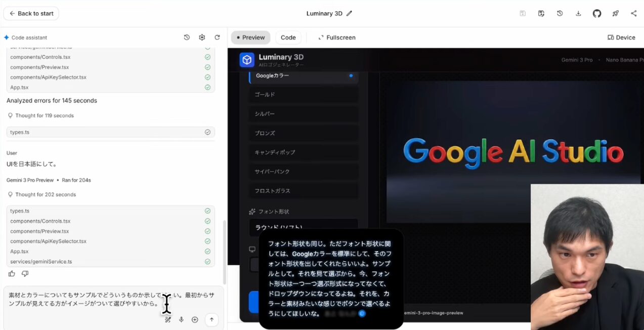644x330 pixels.
Task: Click the GitHub icon in the top toolbar
Action: pyautogui.click(x=597, y=14)
